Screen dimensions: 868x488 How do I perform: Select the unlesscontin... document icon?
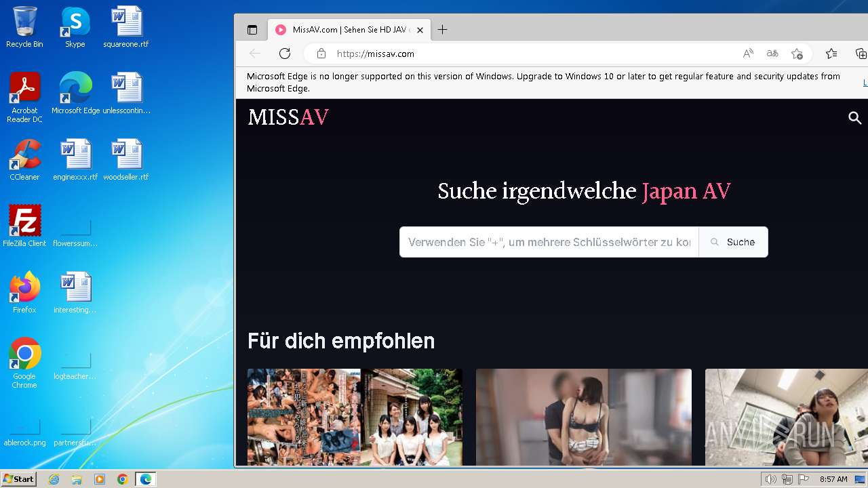coord(126,94)
